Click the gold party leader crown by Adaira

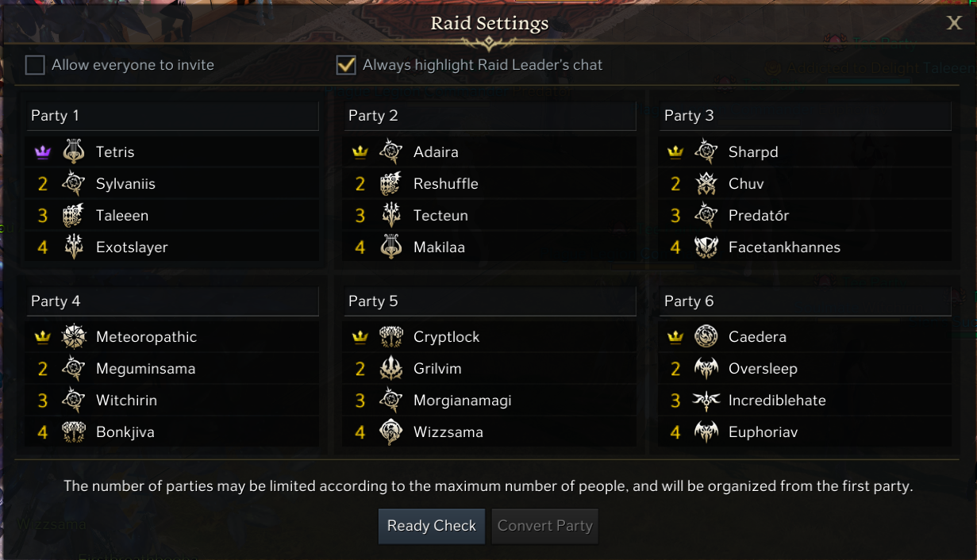tap(360, 152)
